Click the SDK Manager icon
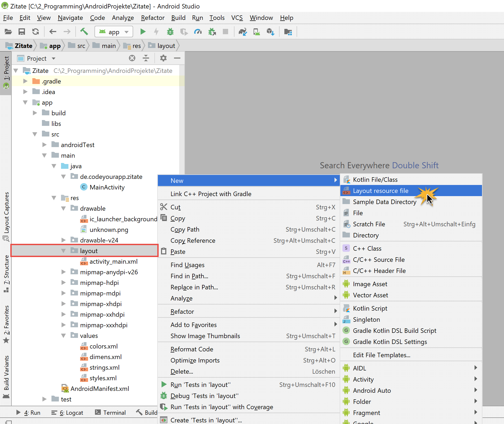Viewport: 504px width, 424px height. tap(270, 32)
